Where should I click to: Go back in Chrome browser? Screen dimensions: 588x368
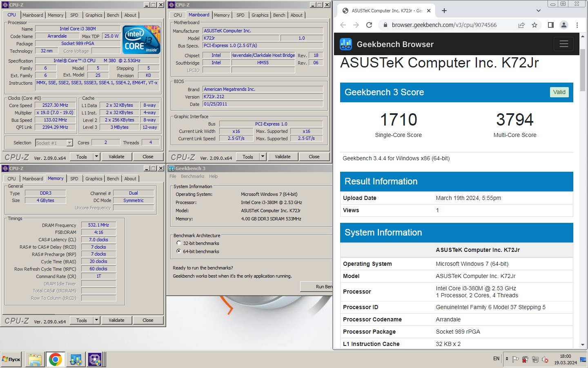(x=343, y=25)
